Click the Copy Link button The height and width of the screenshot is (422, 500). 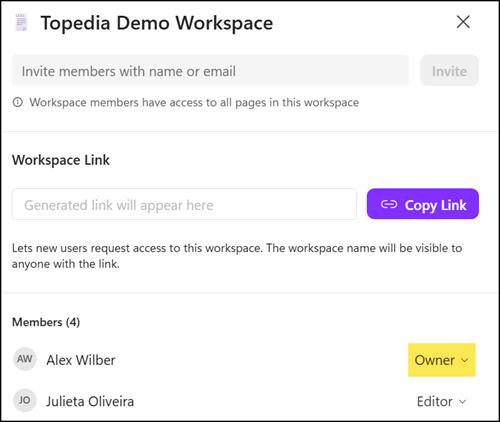pyautogui.click(x=423, y=204)
